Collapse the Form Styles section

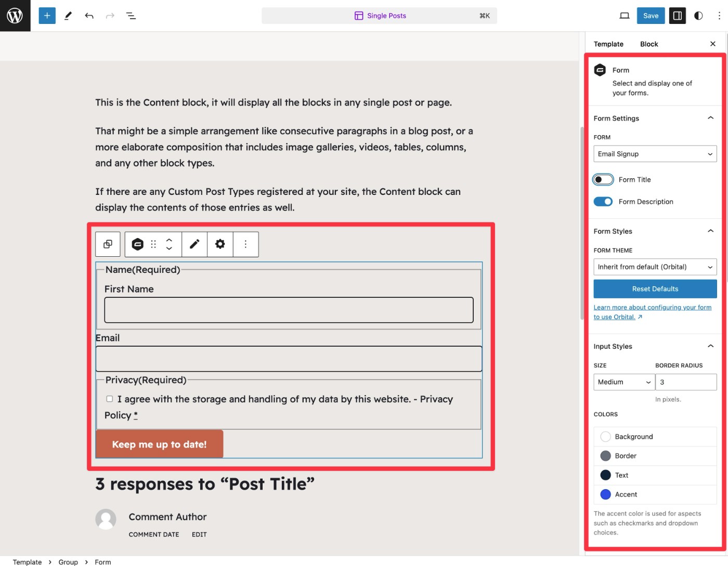pyautogui.click(x=655, y=231)
